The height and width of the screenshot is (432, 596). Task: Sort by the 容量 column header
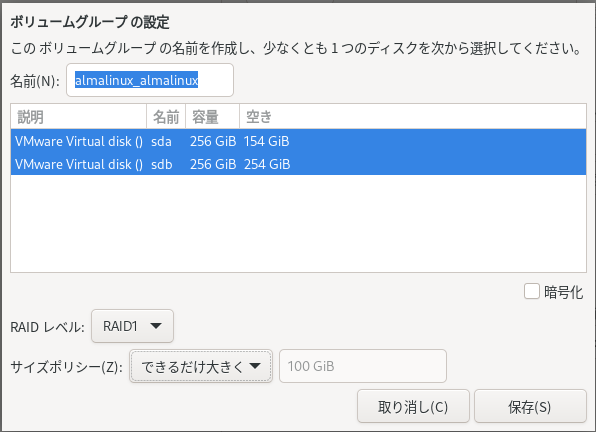coord(212,117)
